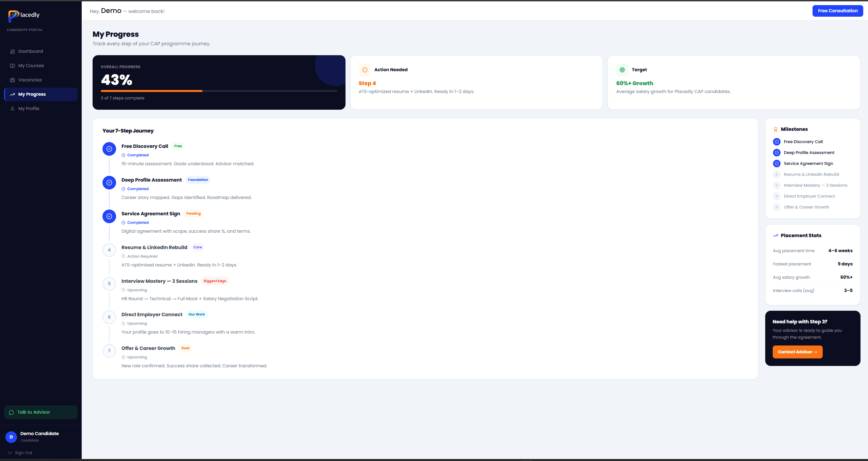This screenshot has width=868, height=461.
Task: Click the Free Discovery Call milestone check
Action: [x=777, y=142]
